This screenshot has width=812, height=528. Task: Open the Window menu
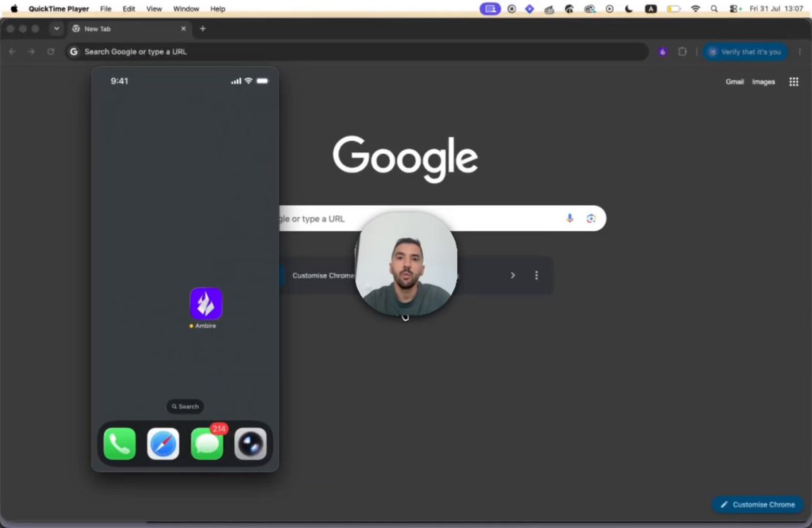click(x=186, y=9)
